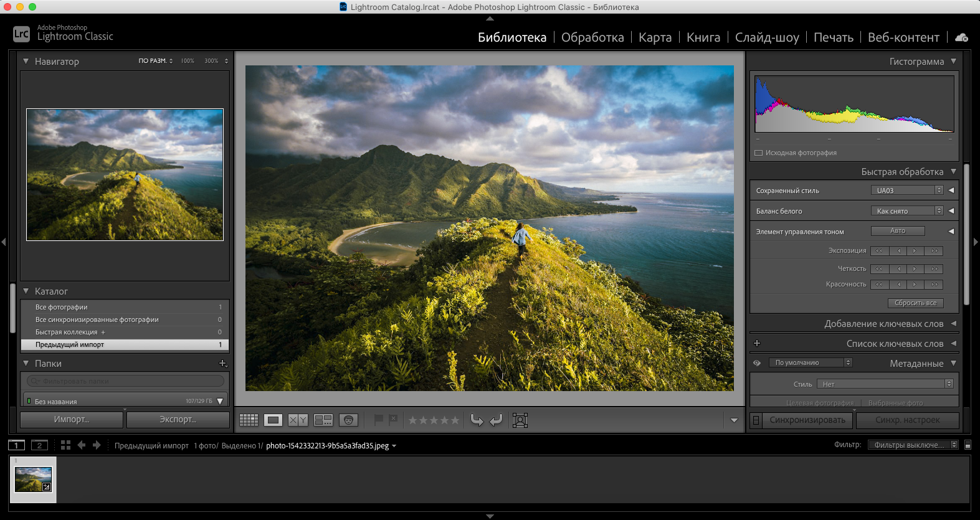
Task: Open the People face view icon
Action: pyautogui.click(x=348, y=420)
